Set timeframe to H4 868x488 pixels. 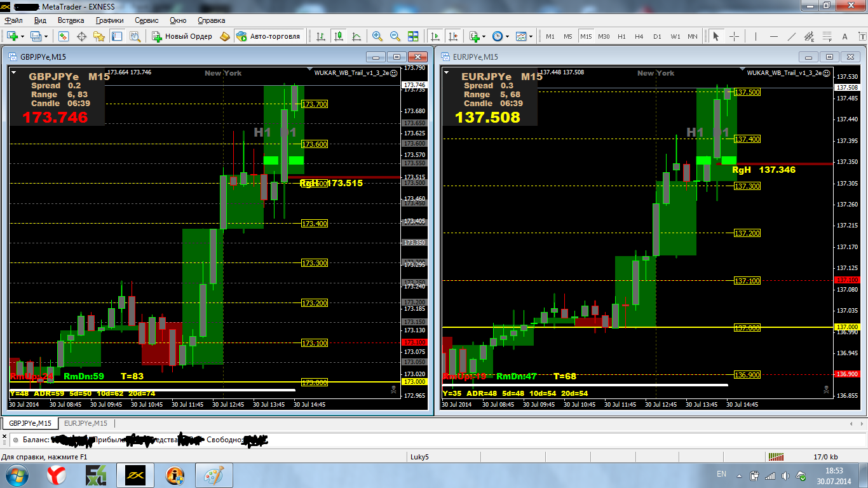(639, 36)
